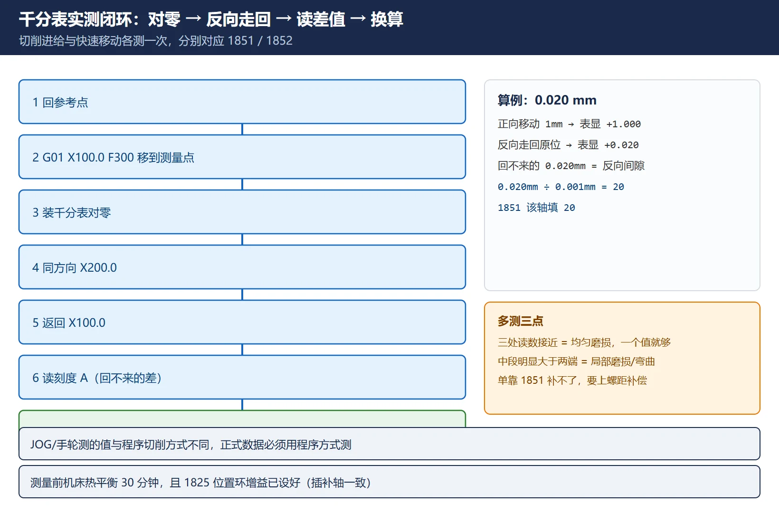779x532 pixels.
Task: Click subtitle "切削进给与快速移动各测一次"
Action: [93, 41]
